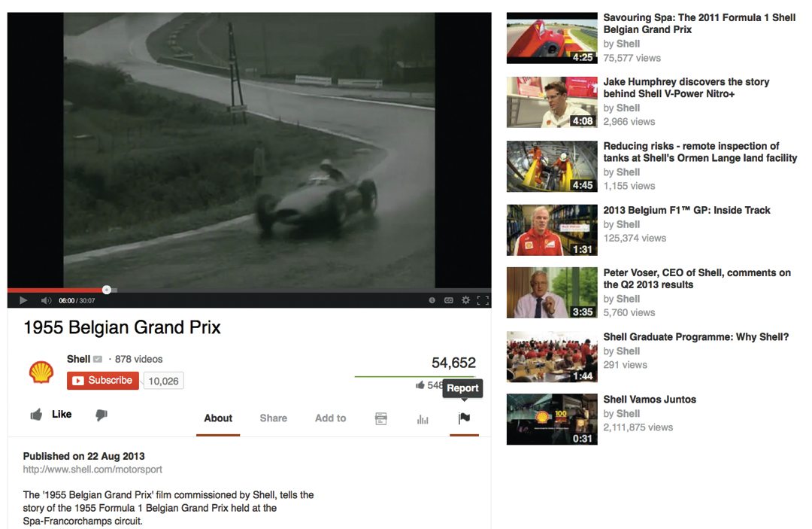Click the Shell channel logo avatar

[41, 372]
